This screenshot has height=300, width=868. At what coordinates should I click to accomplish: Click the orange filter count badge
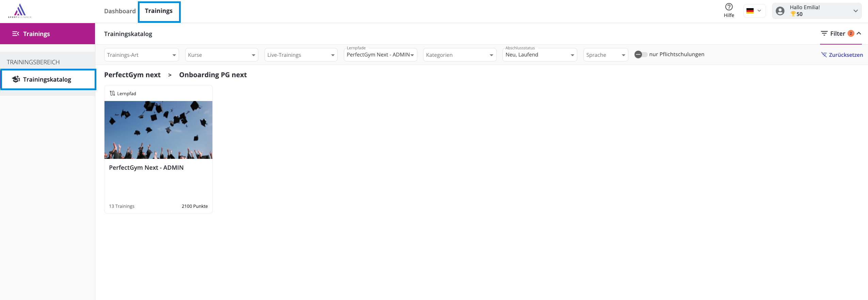851,33
